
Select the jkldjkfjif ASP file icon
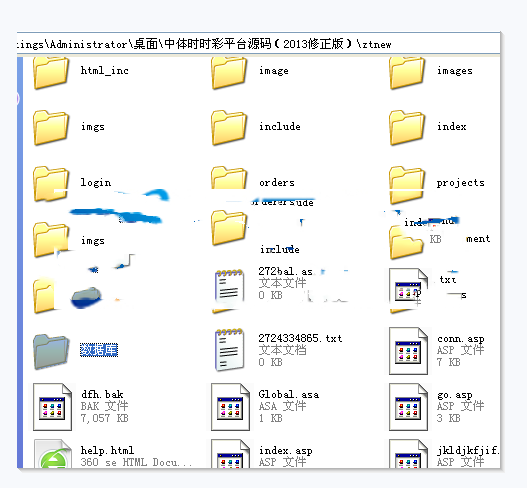pyautogui.click(x=408, y=453)
